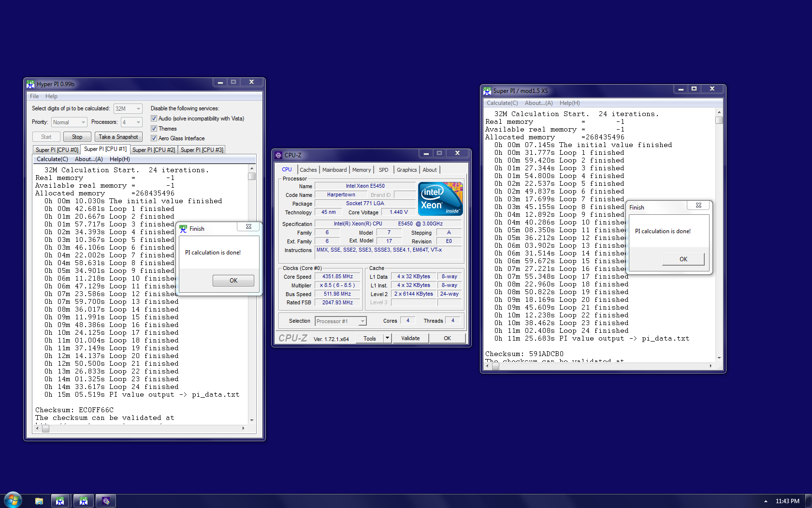Click Core Speed value '4351.85 MHz'
The width and height of the screenshot is (812, 508).
(338, 277)
